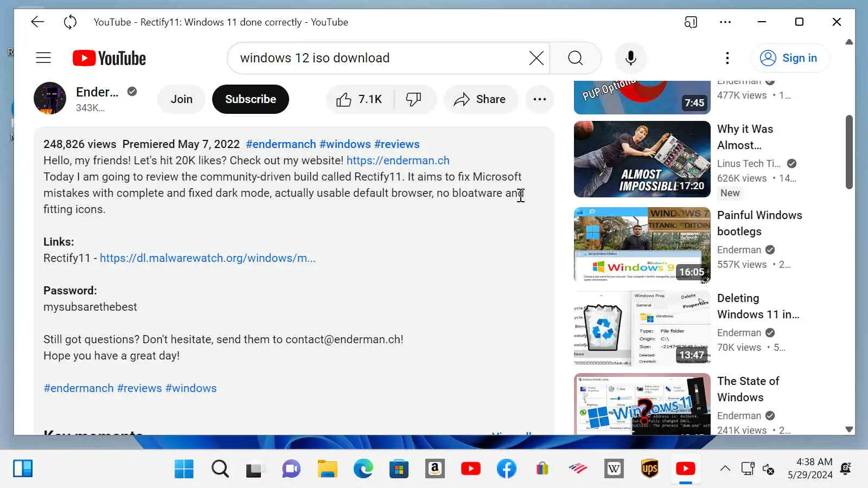Image resolution: width=868 pixels, height=488 pixels.
Task: Submit search with the magnifier button
Action: pyautogui.click(x=576, y=58)
